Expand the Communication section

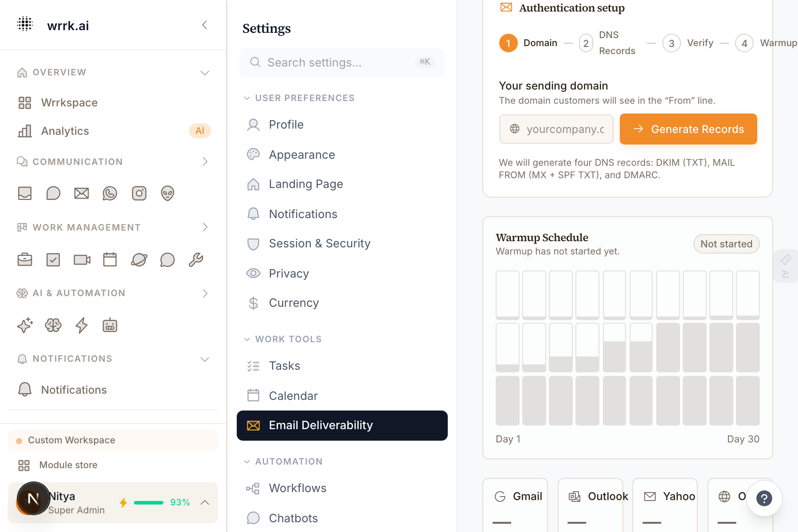204,162
